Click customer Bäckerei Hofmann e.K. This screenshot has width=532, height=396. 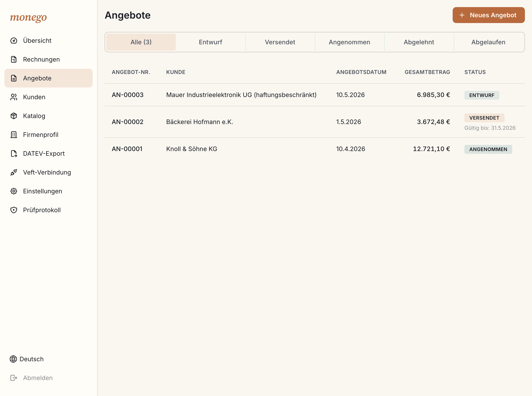pyautogui.click(x=199, y=122)
